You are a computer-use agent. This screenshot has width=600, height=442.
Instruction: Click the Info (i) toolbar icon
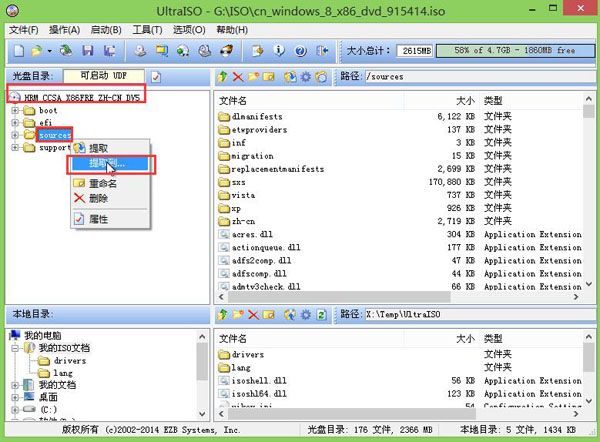279,51
